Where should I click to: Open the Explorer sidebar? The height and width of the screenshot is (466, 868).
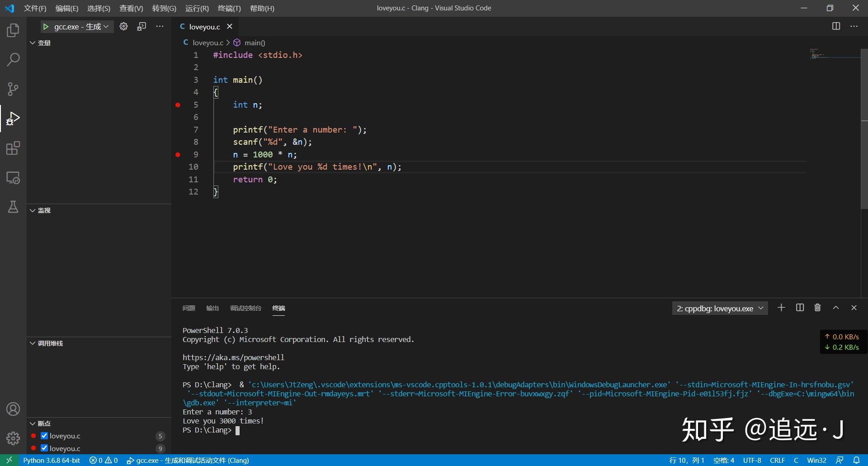point(13,30)
